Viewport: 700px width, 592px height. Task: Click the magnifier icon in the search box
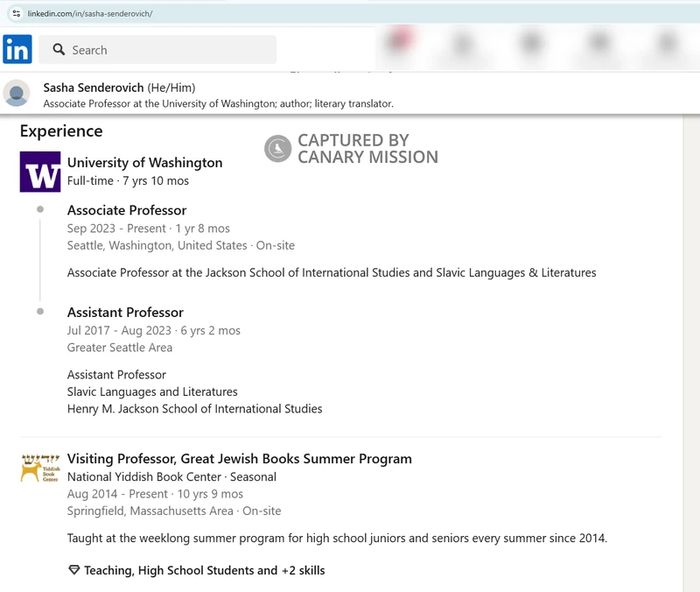[59, 50]
